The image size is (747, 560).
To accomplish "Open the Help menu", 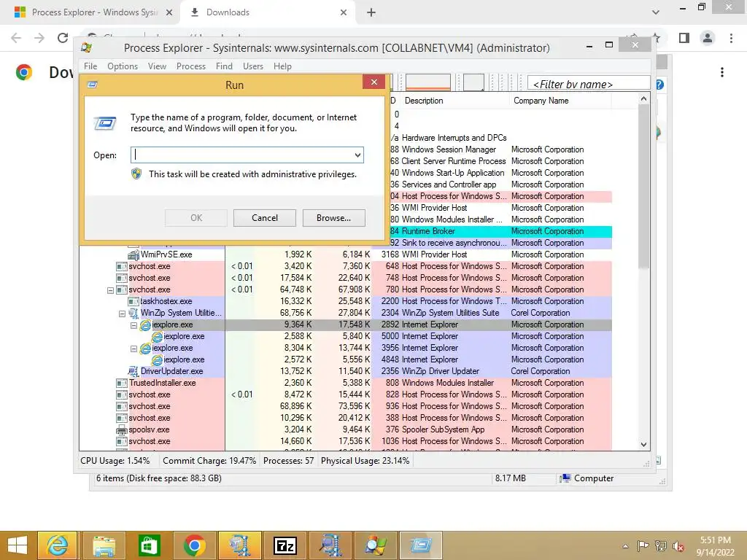I will [282, 66].
